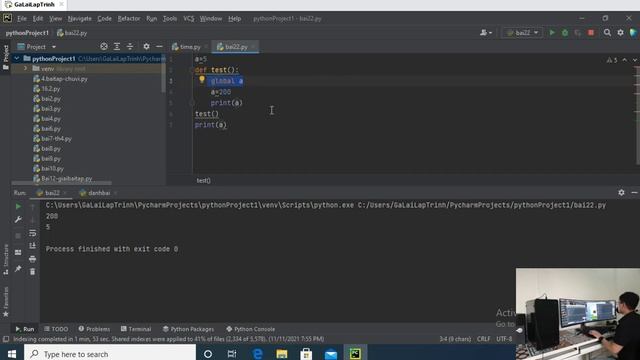Viewport: 640px width, 360px height.
Task: Clear Run console with trash icon
Action: tap(32, 271)
